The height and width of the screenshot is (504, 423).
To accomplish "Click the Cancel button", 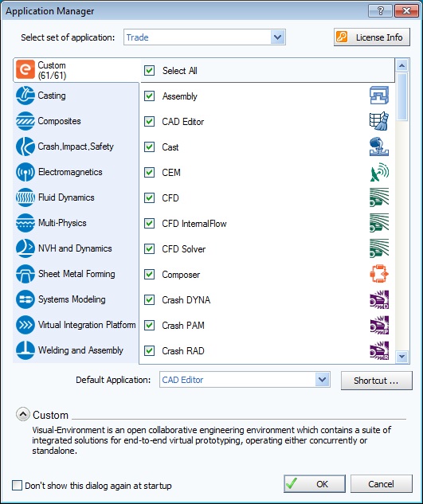I will [x=382, y=484].
